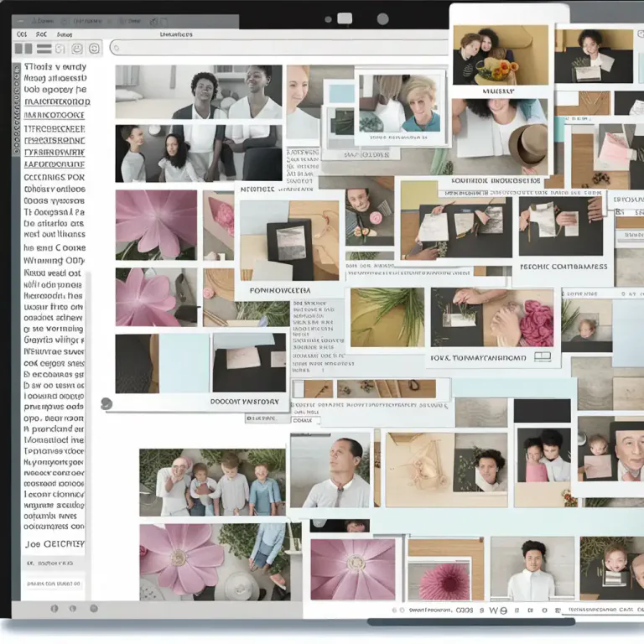Click the first gray circle in bottom-left bar
Screen dimensions: 644x644
click(x=55, y=609)
